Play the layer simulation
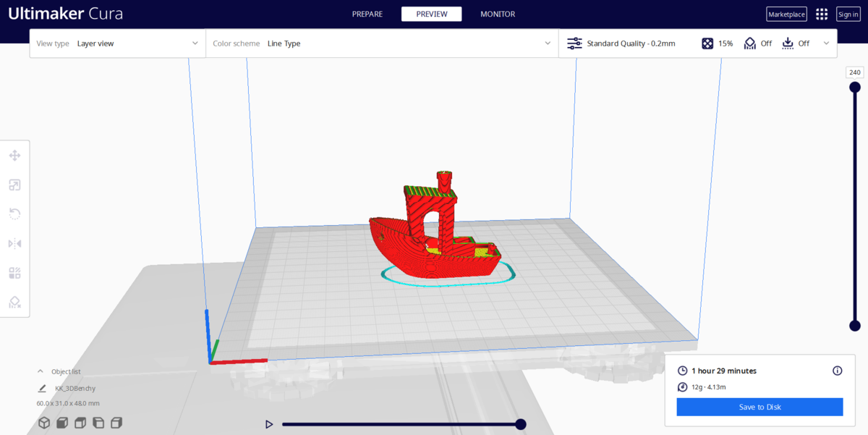Image resolution: width=868 pixels, height=435 pixels. (269, 424)
